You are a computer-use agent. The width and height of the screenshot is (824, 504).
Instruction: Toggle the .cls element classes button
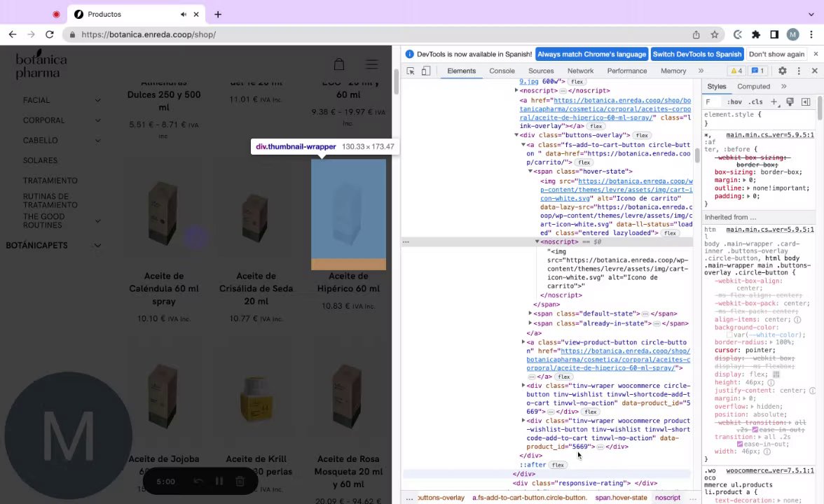[755, 102]
